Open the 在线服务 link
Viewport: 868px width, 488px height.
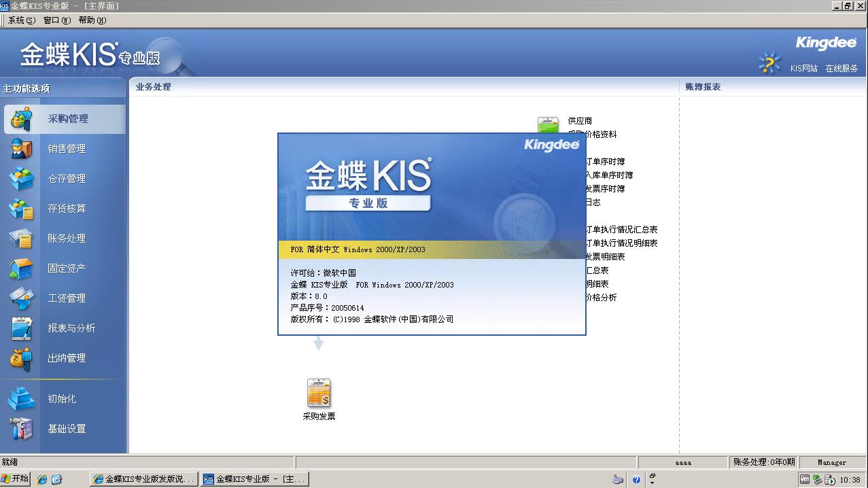click(841, 69)
